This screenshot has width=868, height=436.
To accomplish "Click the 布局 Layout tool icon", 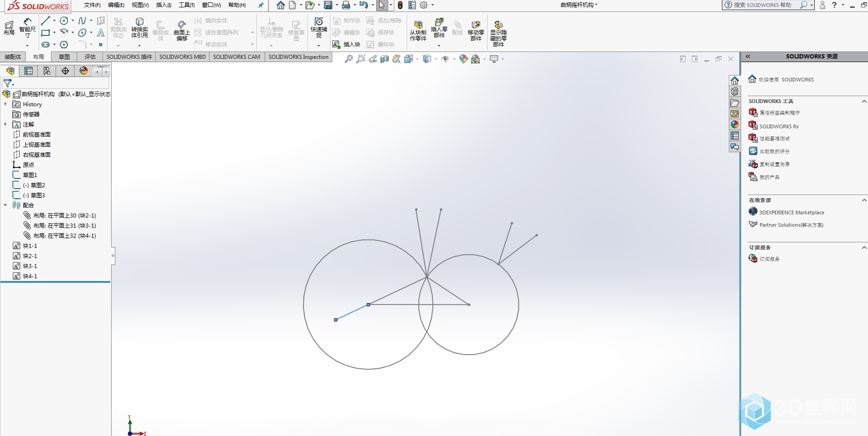I will 9,28.
